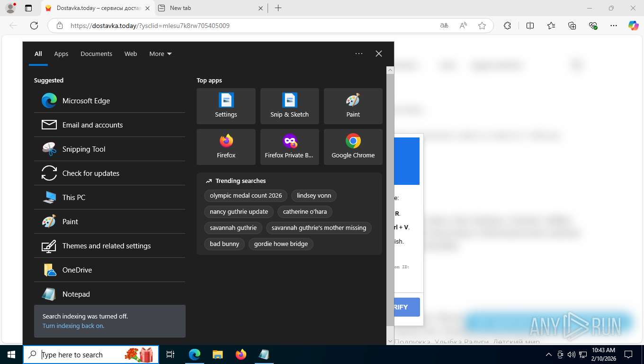
Task: Open Microsoft Edge from Suggested list
Action: point(109,100)
